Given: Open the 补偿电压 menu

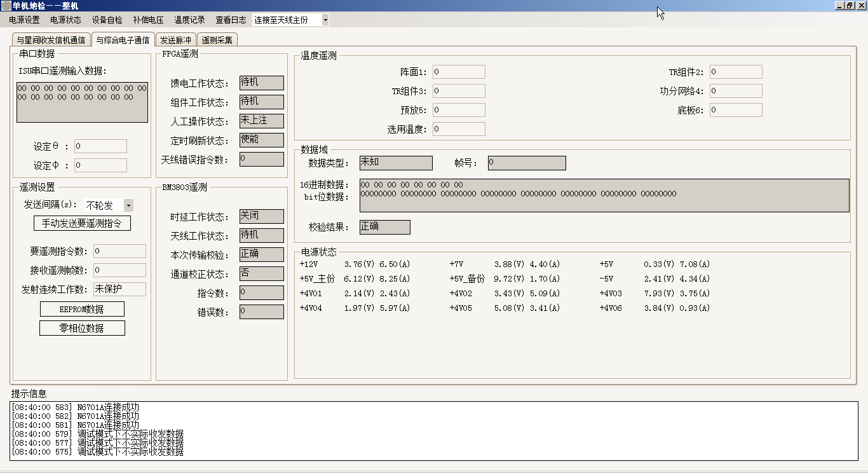Looking at the screenshot, I should [x=148, y=20].
